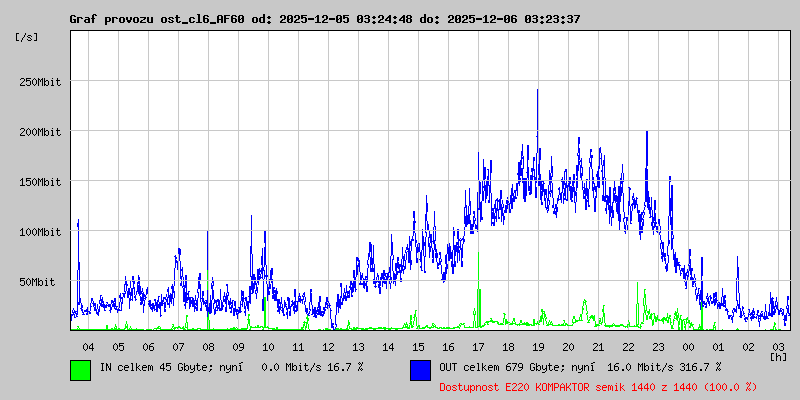The image size is (800, 400).
Task: Click hour label '22' on time axis
Action: coord(628,347)
